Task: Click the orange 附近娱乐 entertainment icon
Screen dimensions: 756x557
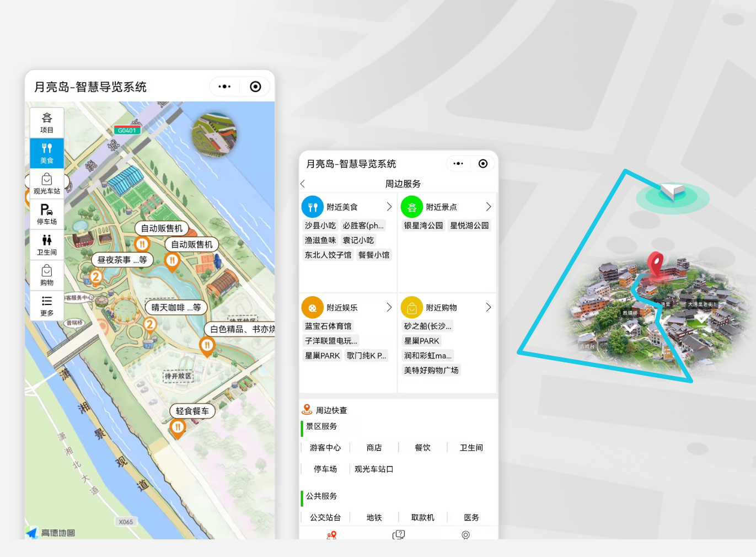Action: coord(312,308)
